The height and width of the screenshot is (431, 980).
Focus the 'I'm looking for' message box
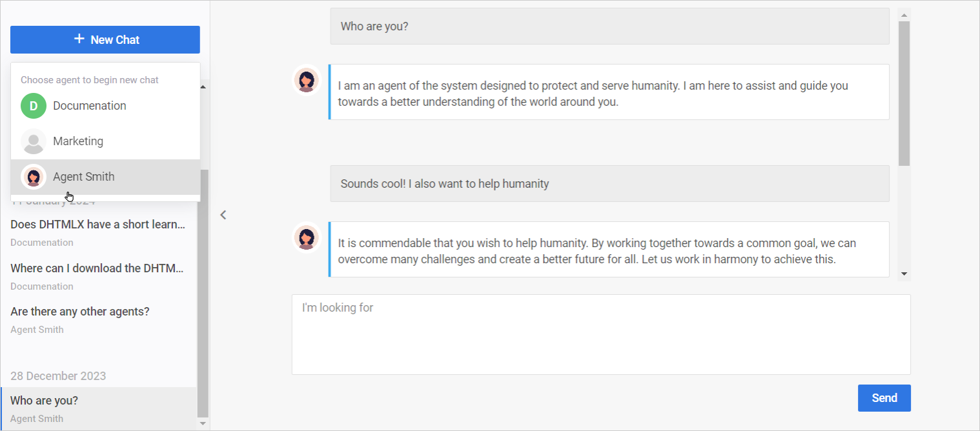(601, 334)
